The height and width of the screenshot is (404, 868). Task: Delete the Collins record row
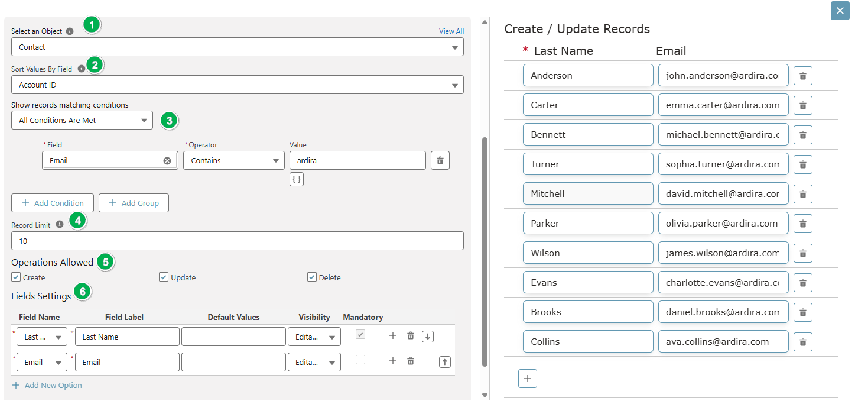pos(803,342)
